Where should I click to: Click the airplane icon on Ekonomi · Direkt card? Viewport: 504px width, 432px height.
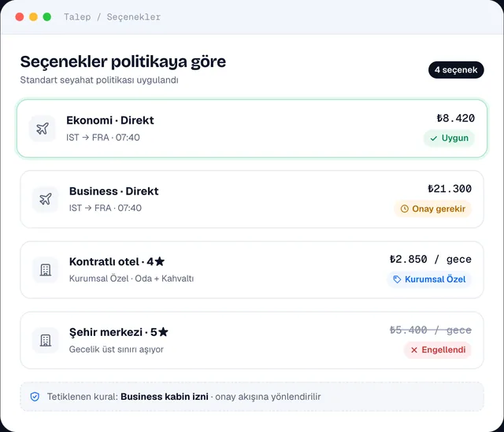tap(43, 128)
